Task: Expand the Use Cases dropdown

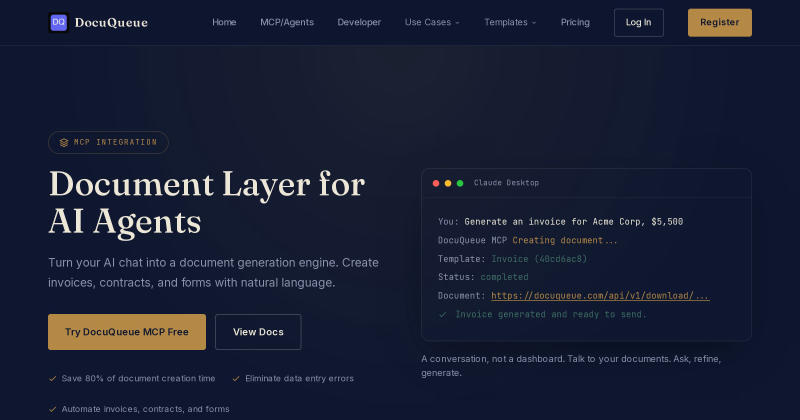Action: 432,22
